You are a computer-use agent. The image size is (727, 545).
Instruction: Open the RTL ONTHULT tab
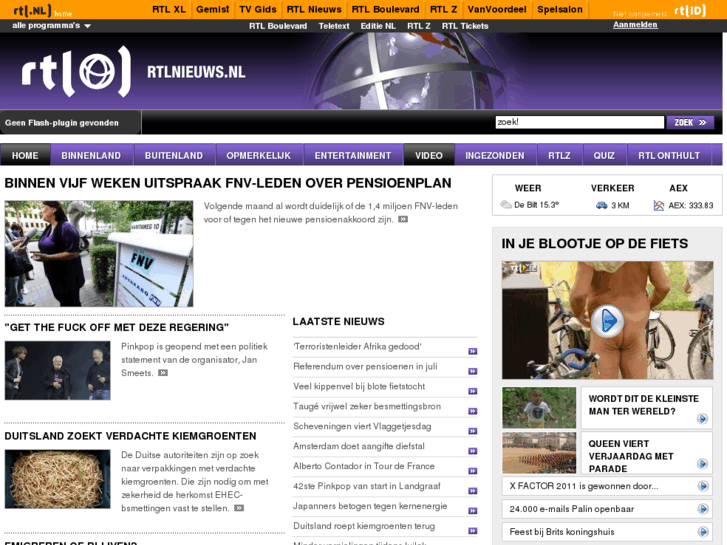tap(669, 155)
